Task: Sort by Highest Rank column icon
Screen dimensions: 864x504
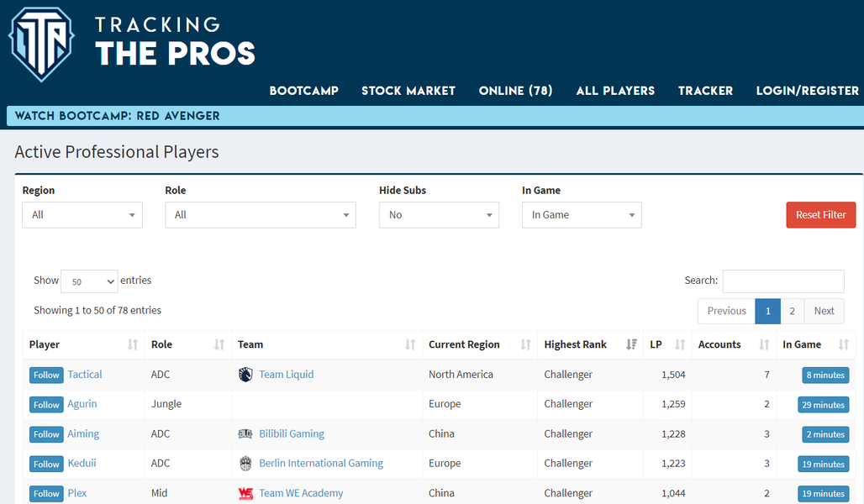Action: [631, 344]
